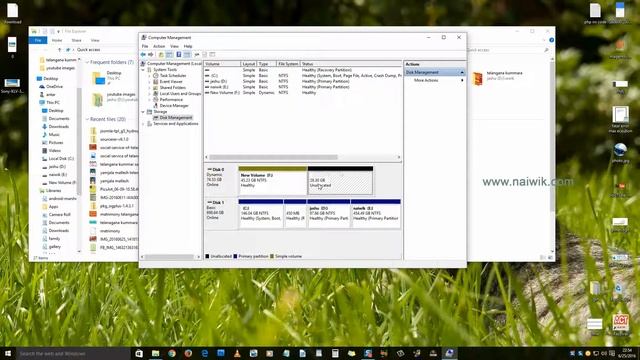Screen dimensions: 640x360
Task: Sort by the Status column header
Action: 351,64
